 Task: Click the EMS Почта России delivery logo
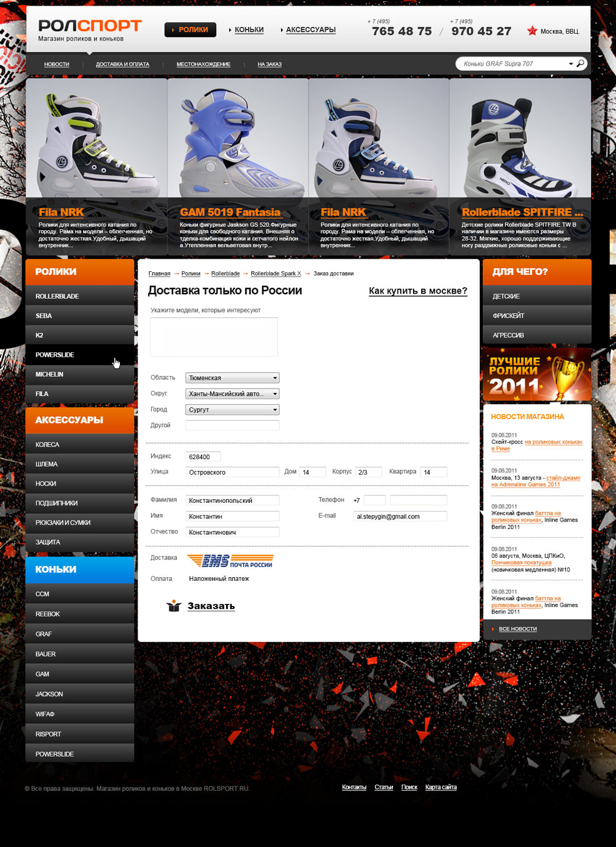[x=231, y=560]
